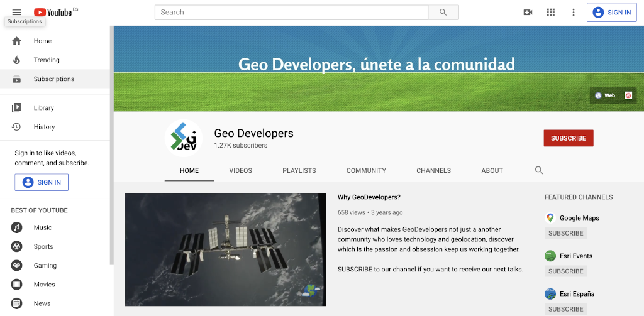Switch to the ABOUT tab
The height and width of the screenshot is (316, 644).
point(492,170)
